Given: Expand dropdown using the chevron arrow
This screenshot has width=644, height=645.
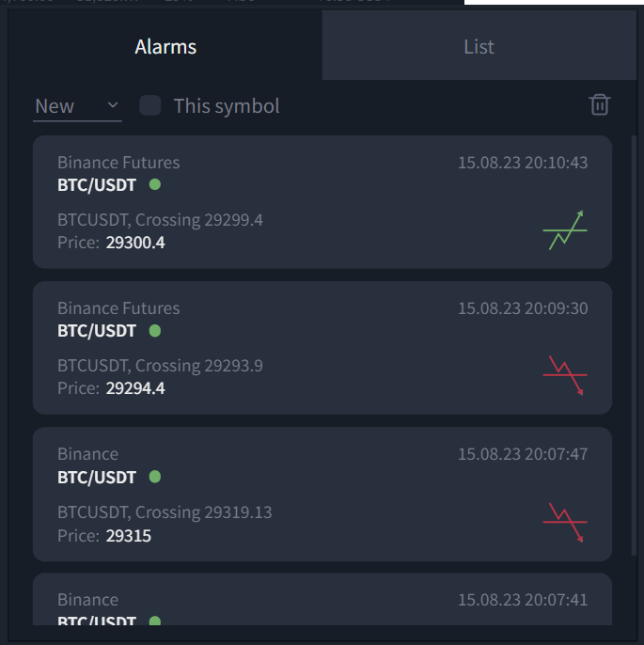Looking at the screenshot, I should (113, 105).
